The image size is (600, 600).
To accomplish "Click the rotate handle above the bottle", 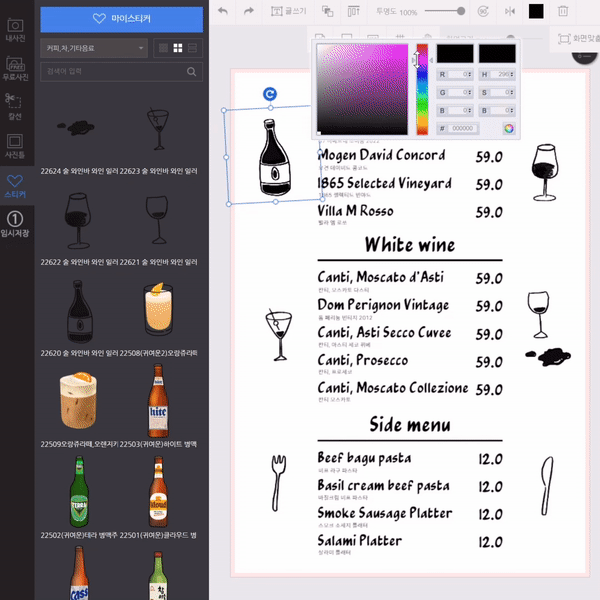I will (270, 94).
